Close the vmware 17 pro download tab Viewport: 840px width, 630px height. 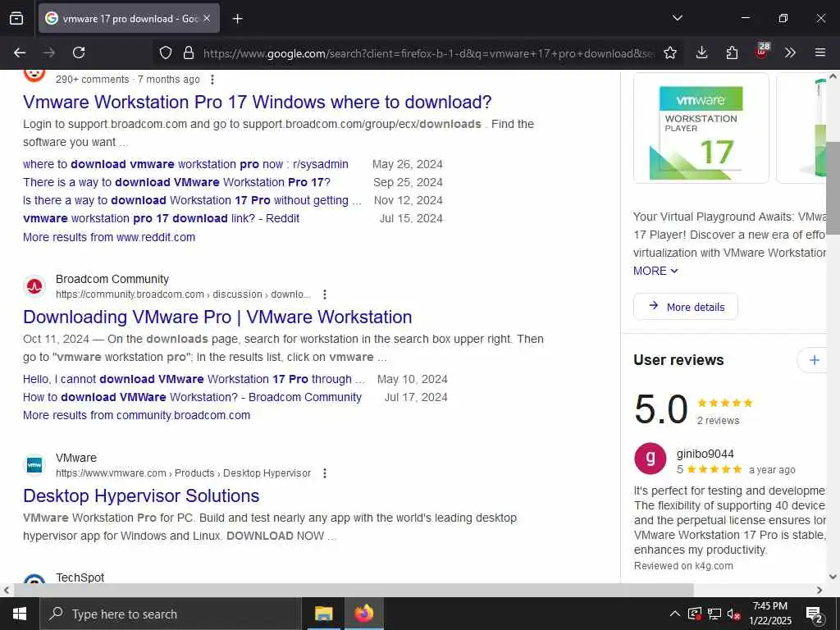click(x=207, y=18)
